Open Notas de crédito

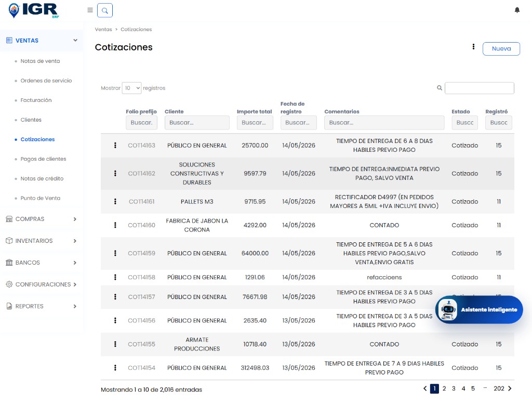[x=42, y=178]
